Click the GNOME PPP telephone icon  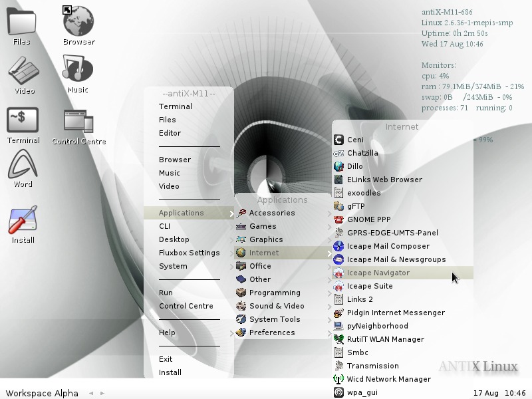pos(338,219)
